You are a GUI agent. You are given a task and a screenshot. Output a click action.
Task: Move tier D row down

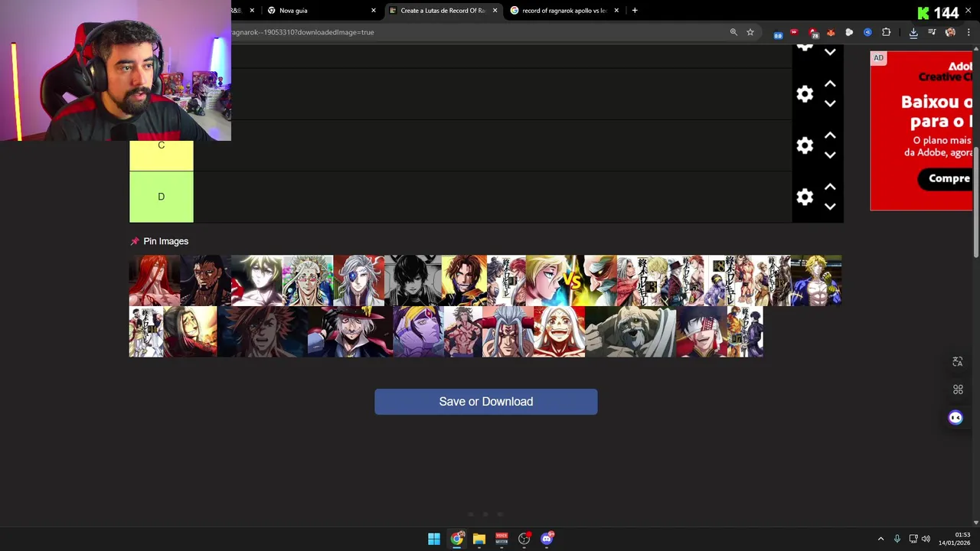click(x=830, y=207)
